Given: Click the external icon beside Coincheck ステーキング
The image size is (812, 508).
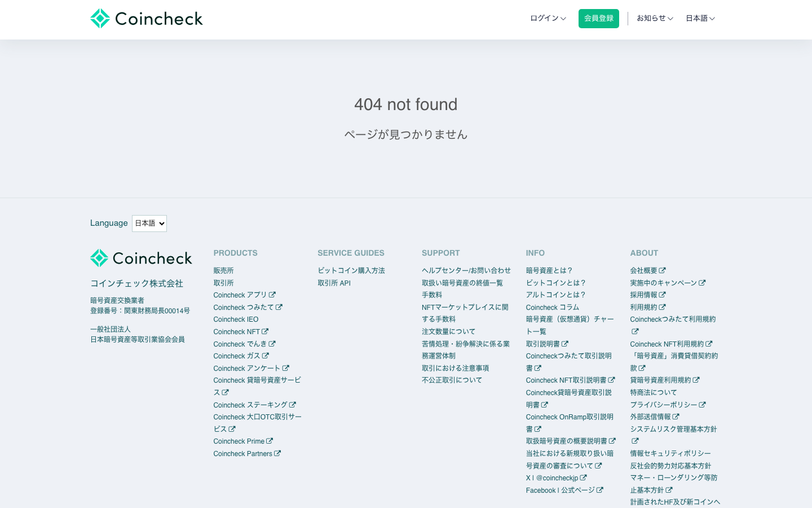Looking at the screenshot, I should tap(293, 405).
